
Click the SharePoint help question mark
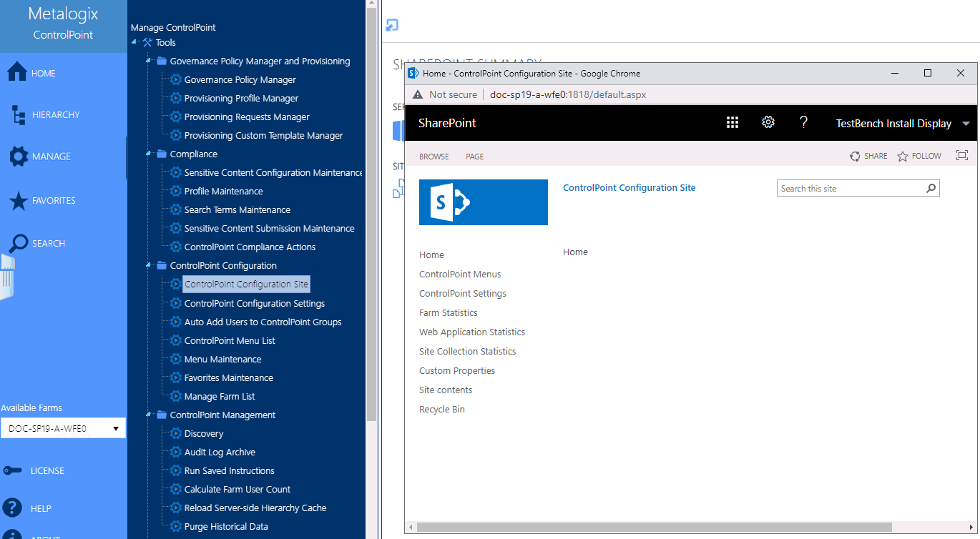tap(803, 122)
